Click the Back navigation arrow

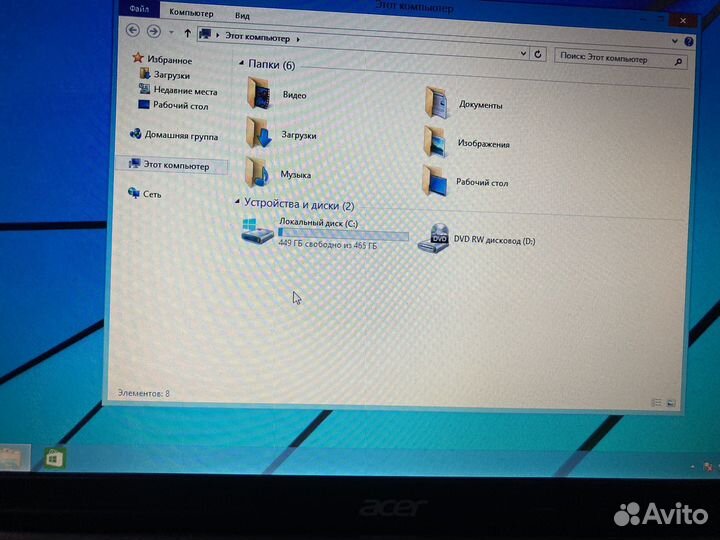(x=133, y=30)
